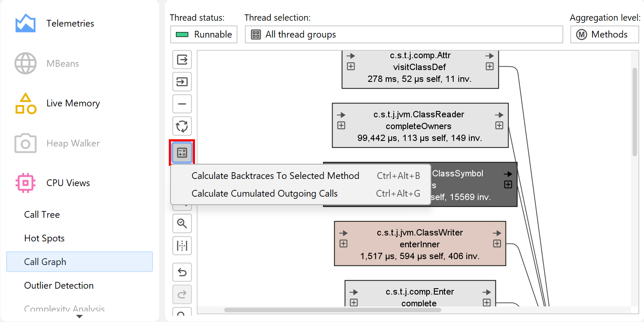Open the Thread status Runnable dropdown
This screenshot has width=644, height=322.
204,35
